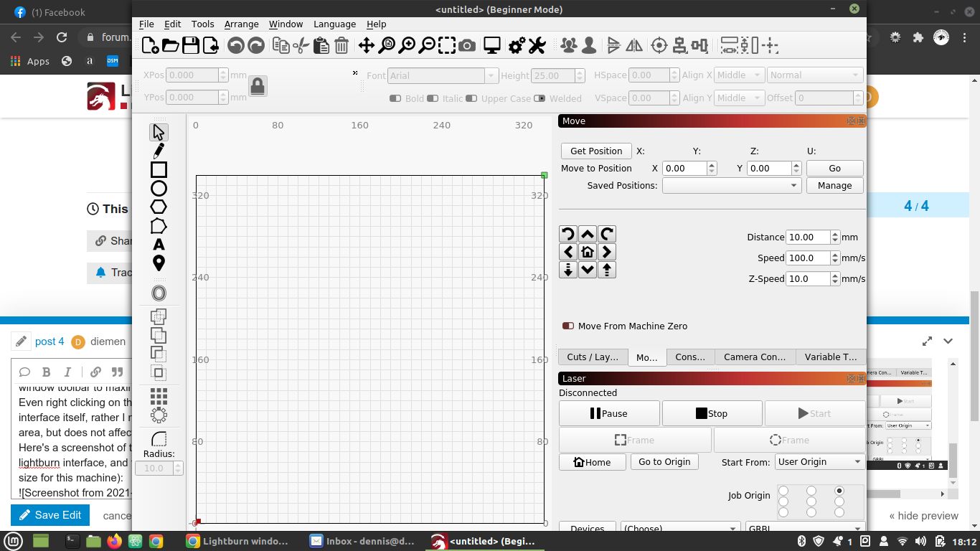Open device settings gears icon
Viewport: 980px width, 551px height.
point(517,46)
